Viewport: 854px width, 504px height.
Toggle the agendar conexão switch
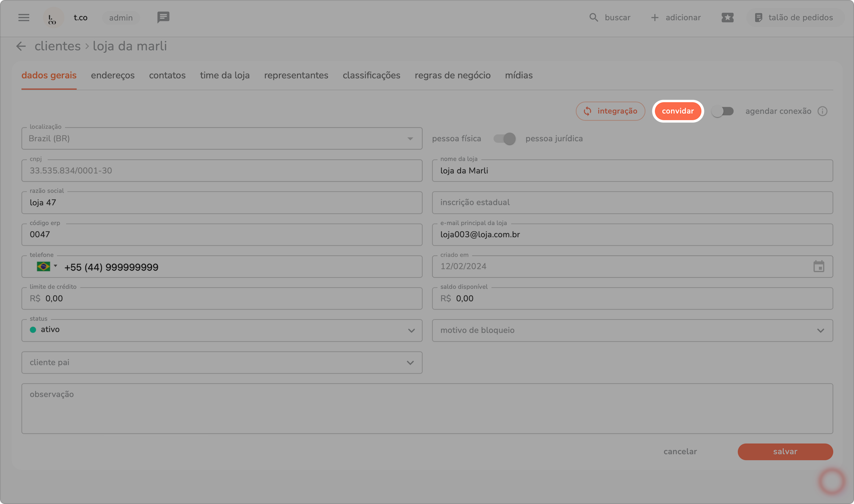pos(723,111)
